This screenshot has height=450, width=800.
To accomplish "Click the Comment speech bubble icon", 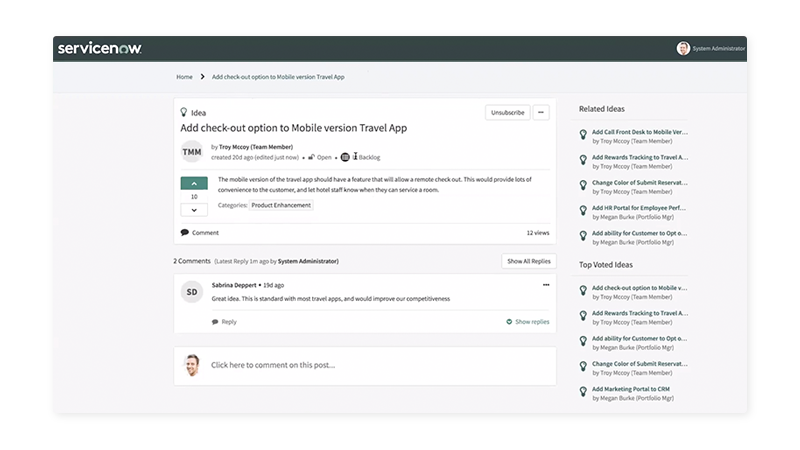I will 185,233.
